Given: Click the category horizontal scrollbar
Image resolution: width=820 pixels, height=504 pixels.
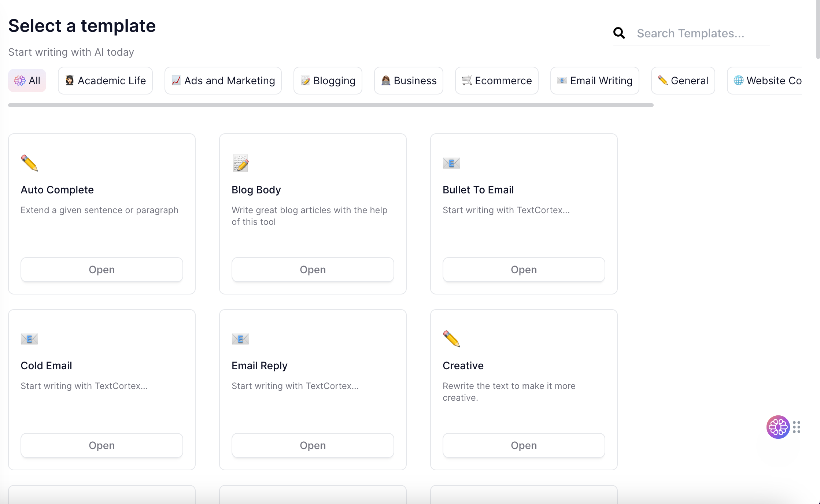Looking at the screenshot, I should coord(330,105).
